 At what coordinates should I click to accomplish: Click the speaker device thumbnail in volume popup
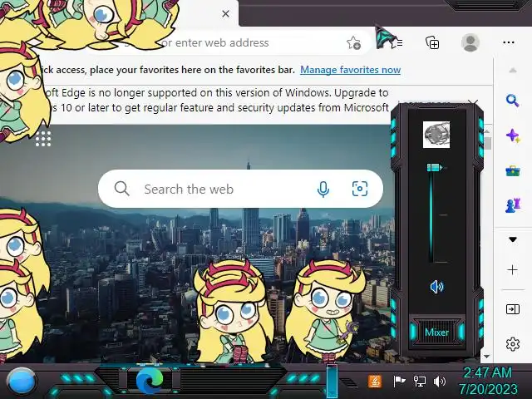(x=436, y=135)
